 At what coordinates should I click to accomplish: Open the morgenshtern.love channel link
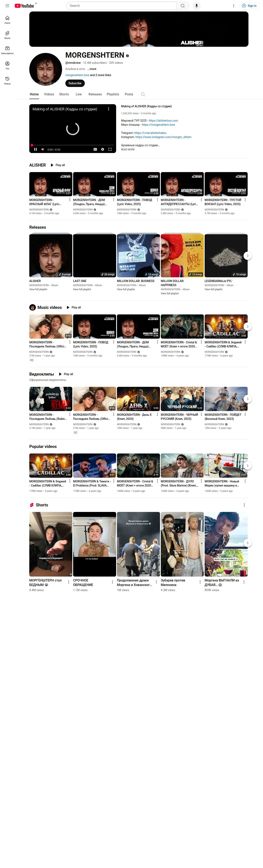click(77, 75)
